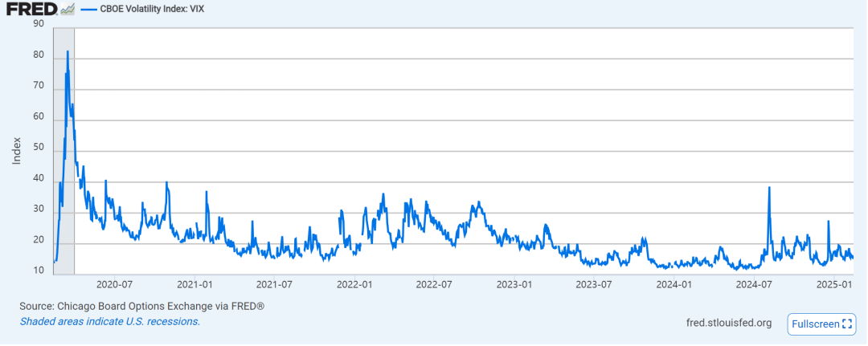Click the 2022-01 x-axis label

click(355, 284)
